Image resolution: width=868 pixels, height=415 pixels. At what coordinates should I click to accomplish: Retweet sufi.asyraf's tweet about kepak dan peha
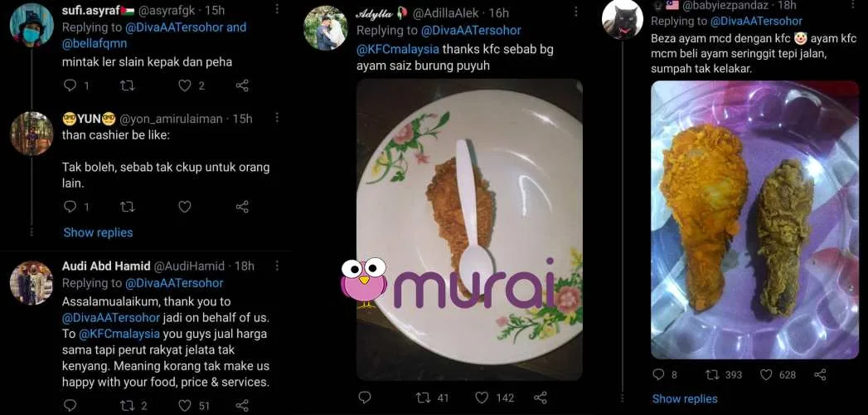(127, 85)
